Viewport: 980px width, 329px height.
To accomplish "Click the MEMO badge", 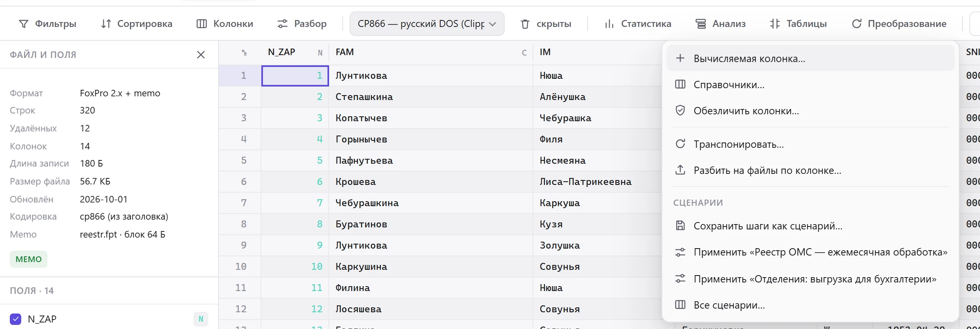I will [x=29, y=259].
